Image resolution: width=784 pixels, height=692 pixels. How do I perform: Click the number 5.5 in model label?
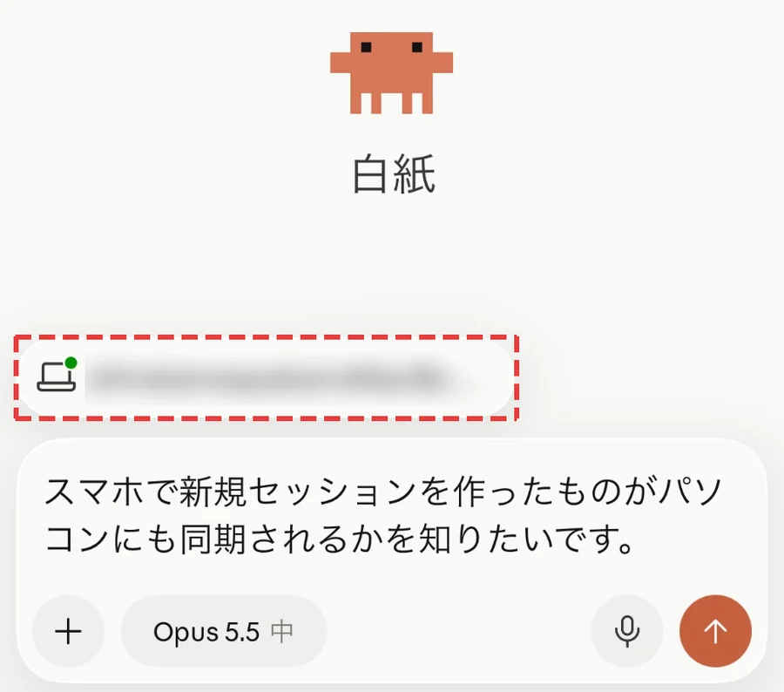click(242, 632)
